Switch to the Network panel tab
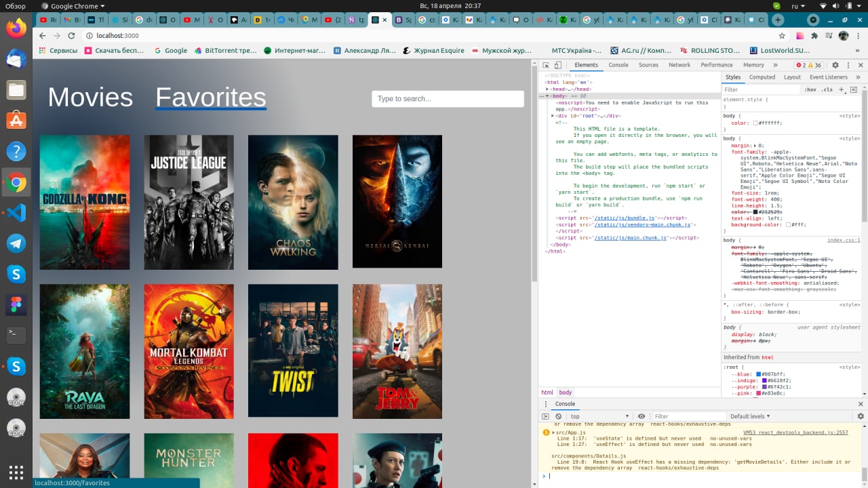This screenshot has width=868, height=488. point(679,65)
